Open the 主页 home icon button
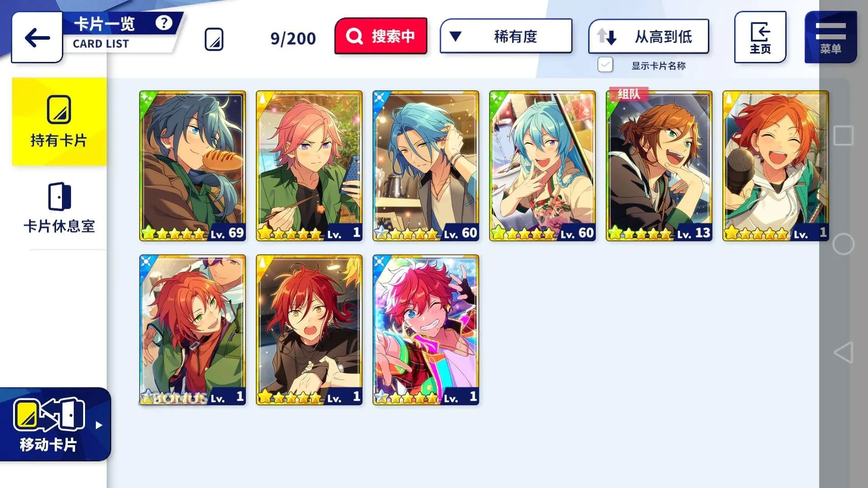The height and width of the screenshot is (488, 868). (760, 37)
